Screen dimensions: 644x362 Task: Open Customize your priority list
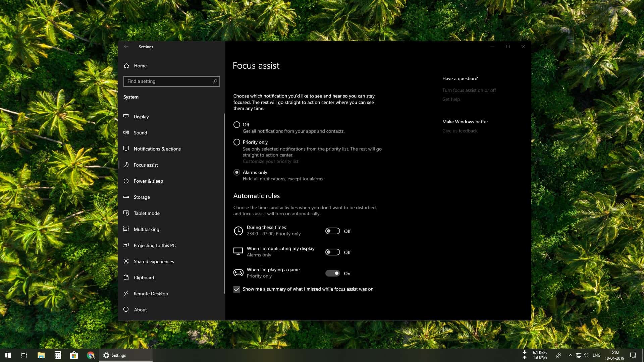click(270, 161)
